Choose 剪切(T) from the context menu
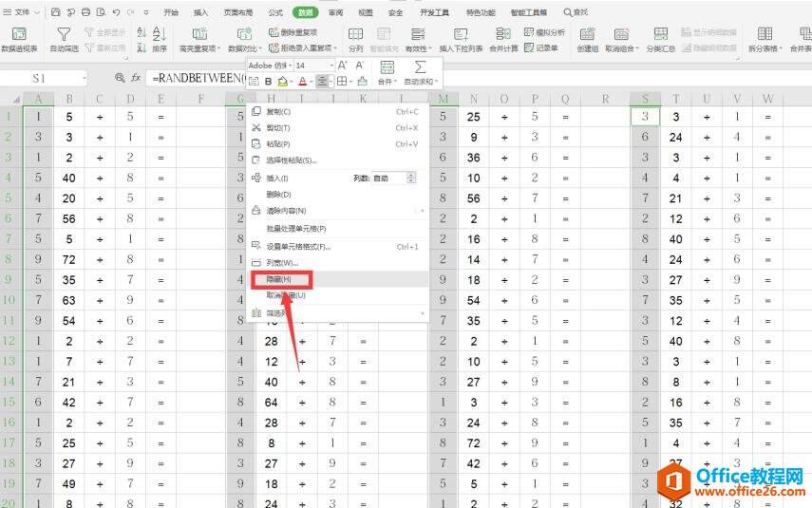 [x=338, y=128]
